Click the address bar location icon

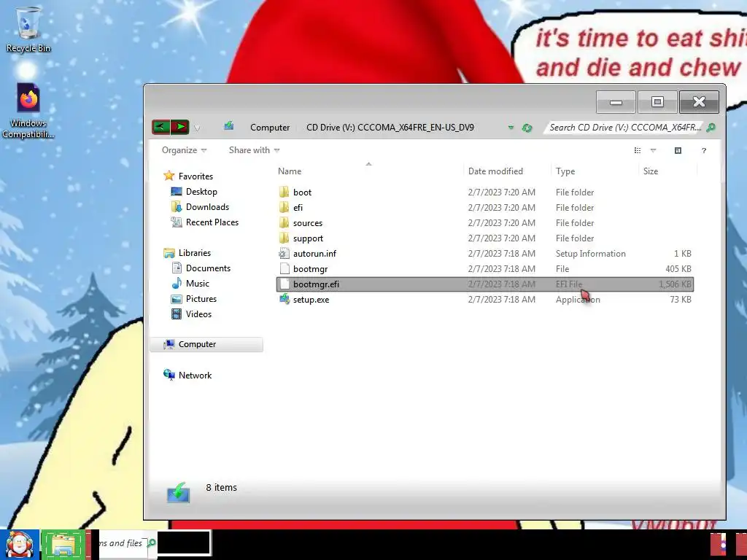point(229,126)
